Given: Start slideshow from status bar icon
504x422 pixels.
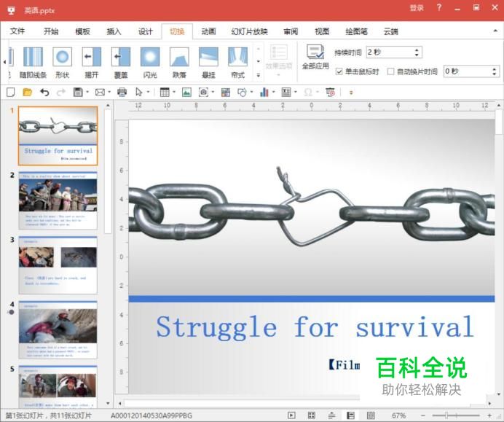Looking at the screenshot, I should click(291, 415).
